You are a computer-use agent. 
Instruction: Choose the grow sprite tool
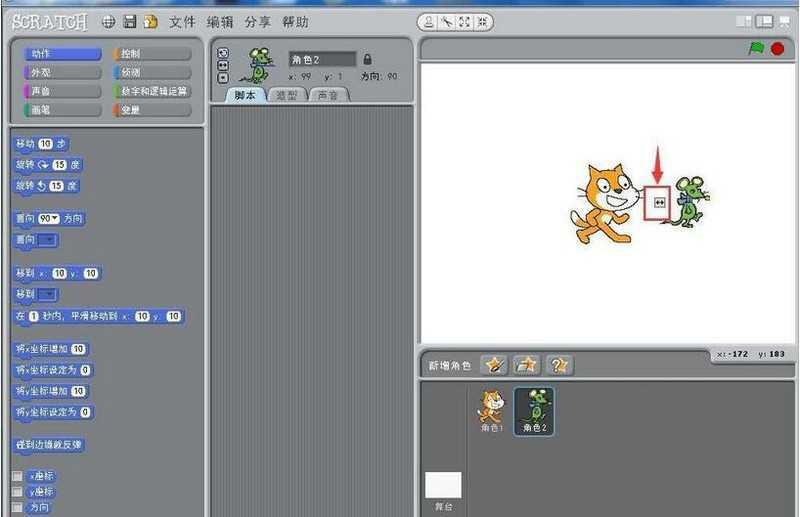(464, 21)
